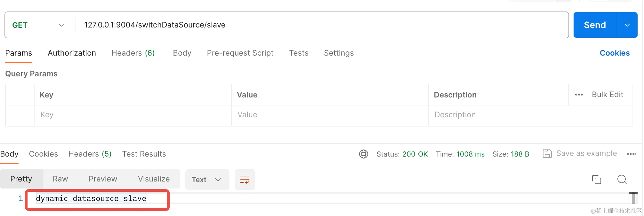Open the response Headers (5) tab
644x216 pixels.
coord(90,154)
